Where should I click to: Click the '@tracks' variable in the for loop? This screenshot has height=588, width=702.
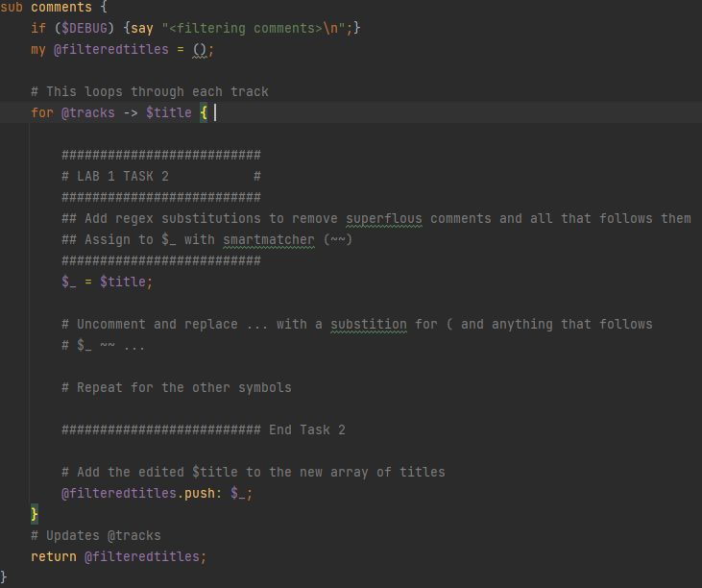(x=88, y=112)
